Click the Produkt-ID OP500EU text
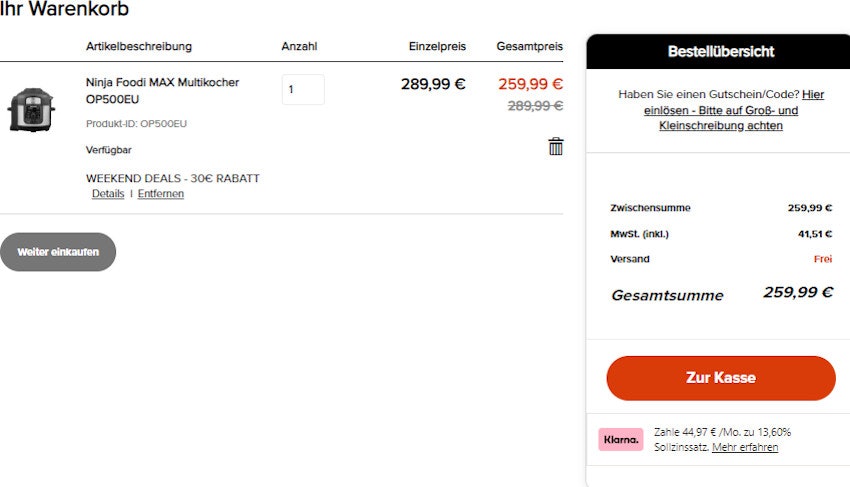Screen dimensions: 850x487 point(136,124)
